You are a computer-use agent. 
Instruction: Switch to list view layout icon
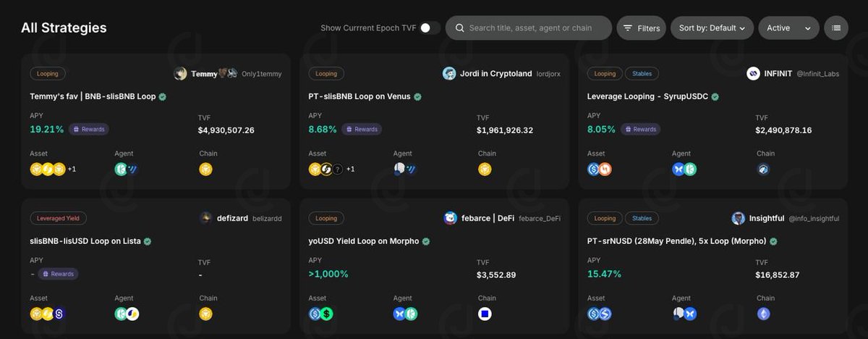[x=836, y=28]
